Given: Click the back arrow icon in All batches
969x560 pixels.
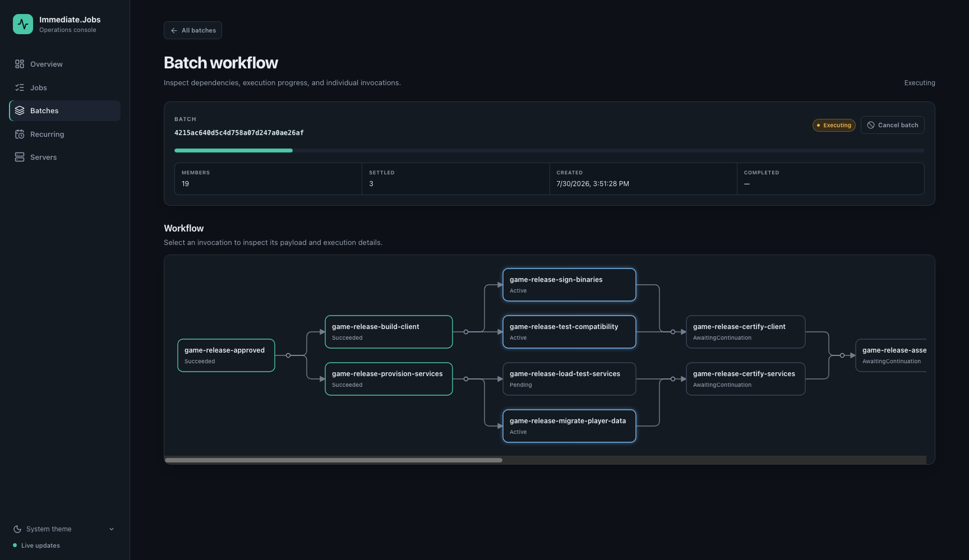Looking at the screenshot, I should pyautogui.click(x=174, y=30).
